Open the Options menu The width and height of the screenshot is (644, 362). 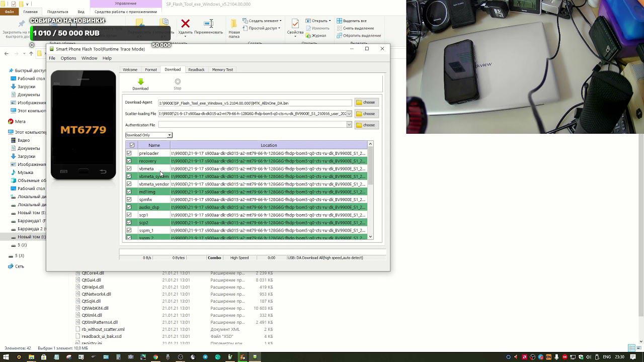[68, 58]
